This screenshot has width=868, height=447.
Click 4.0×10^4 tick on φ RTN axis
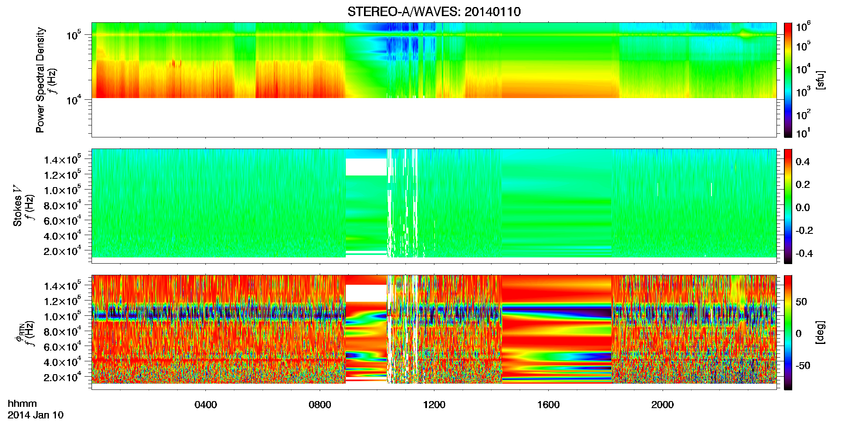click(62, 362)
